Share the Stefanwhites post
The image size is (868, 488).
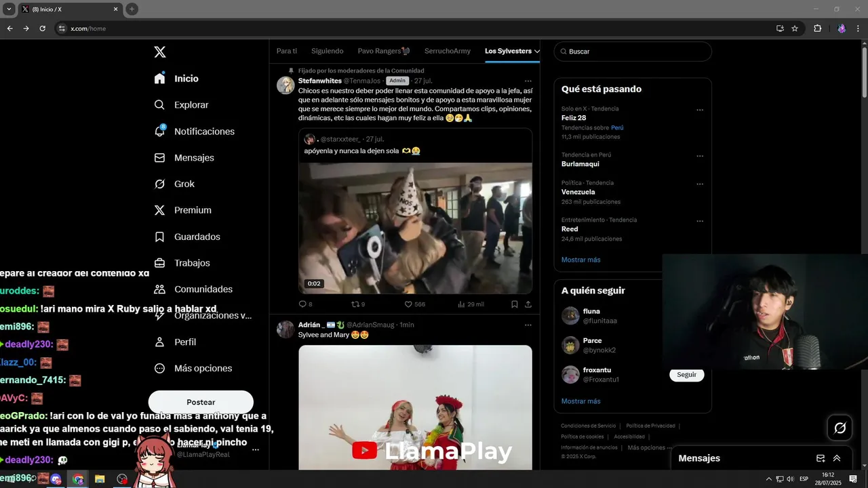(x=528, y=304)
